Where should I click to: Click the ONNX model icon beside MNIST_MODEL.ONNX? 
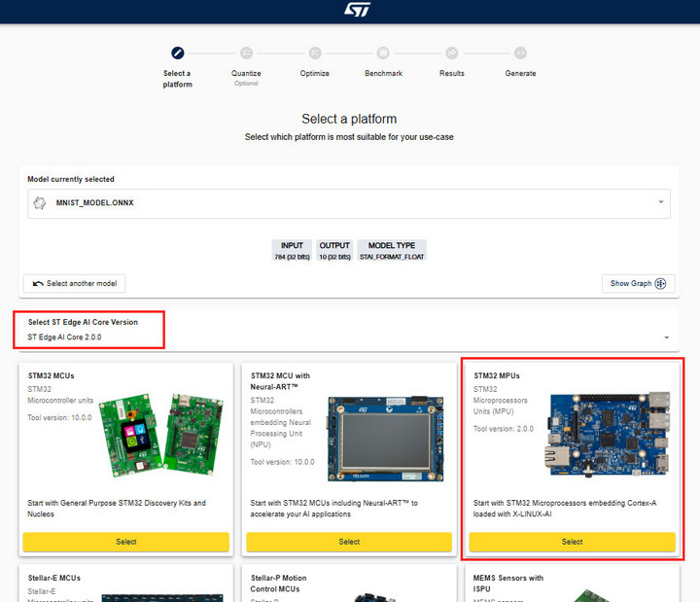click(39, 203)
